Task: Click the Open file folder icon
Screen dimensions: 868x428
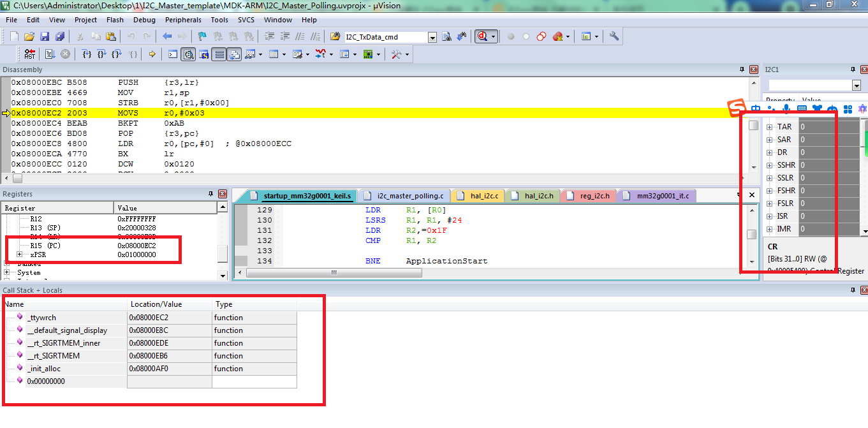Action: tap(29, 36)
